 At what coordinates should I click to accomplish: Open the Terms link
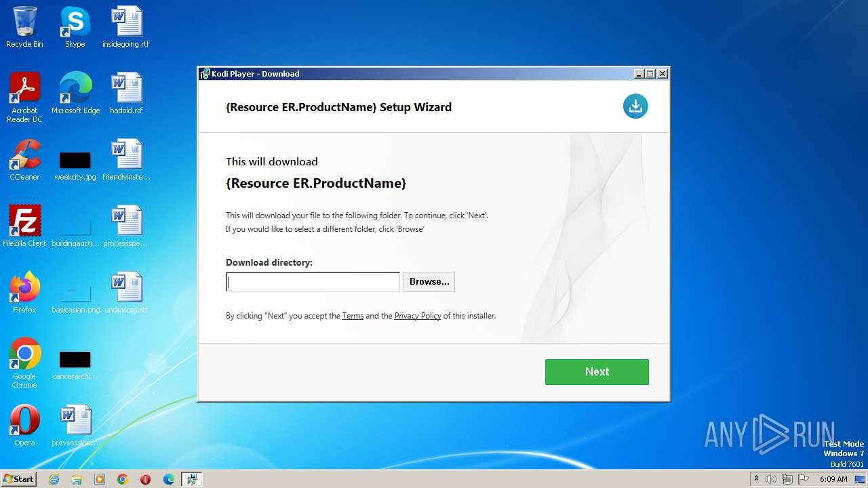tap(353, 316)
